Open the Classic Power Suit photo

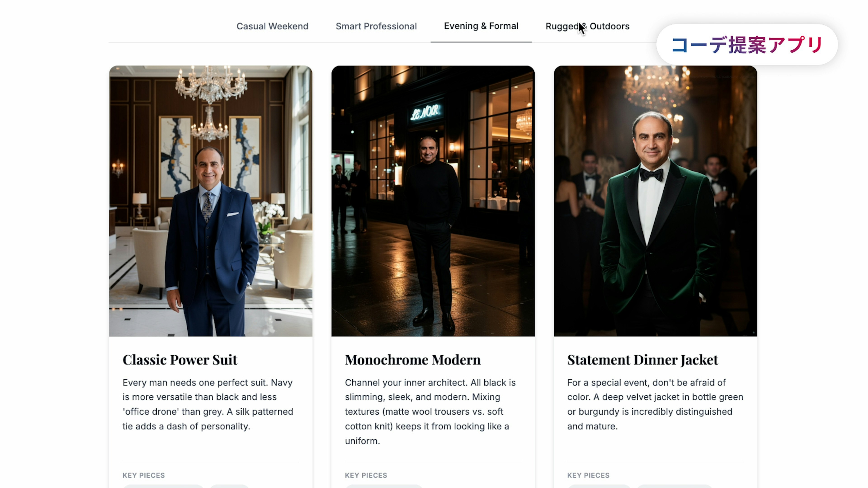click(x=211, y=201)
